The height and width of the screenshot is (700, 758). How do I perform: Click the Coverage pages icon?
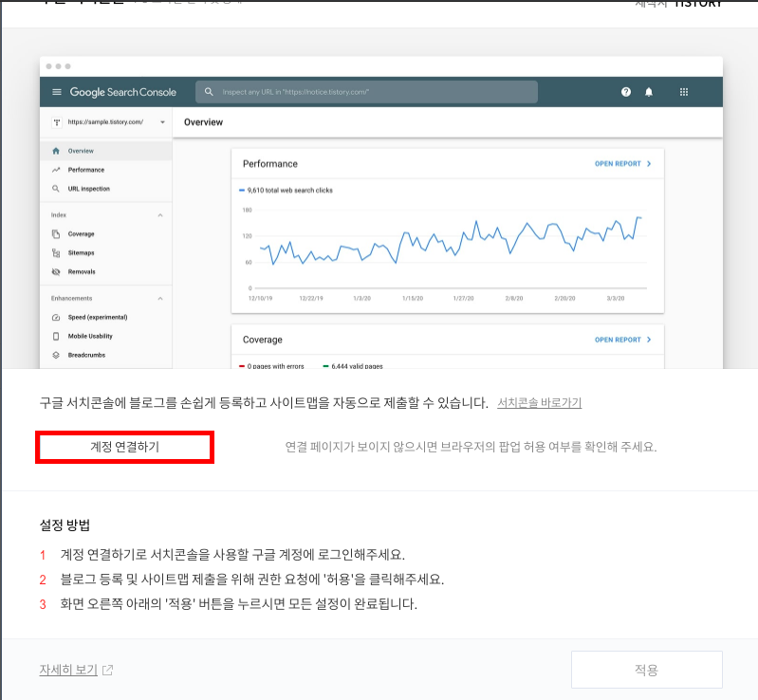tap(56, 234)
